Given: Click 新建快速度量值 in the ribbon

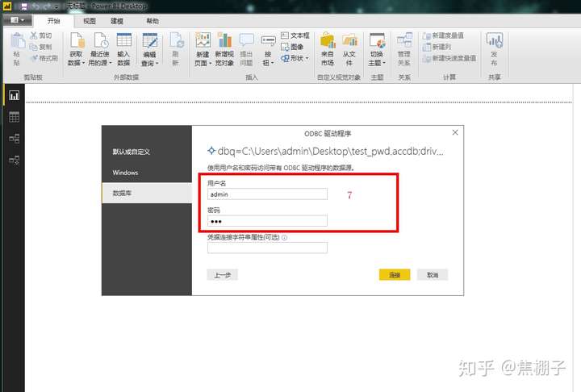Looking at the screenshot, I should [449, 58].
